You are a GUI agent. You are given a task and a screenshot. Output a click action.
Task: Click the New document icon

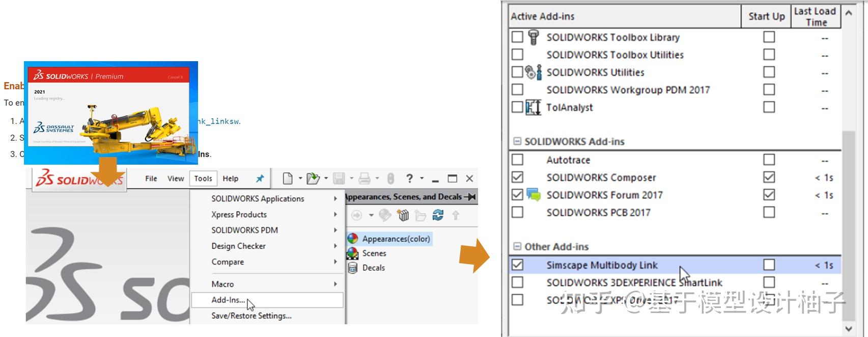[288, 178]
